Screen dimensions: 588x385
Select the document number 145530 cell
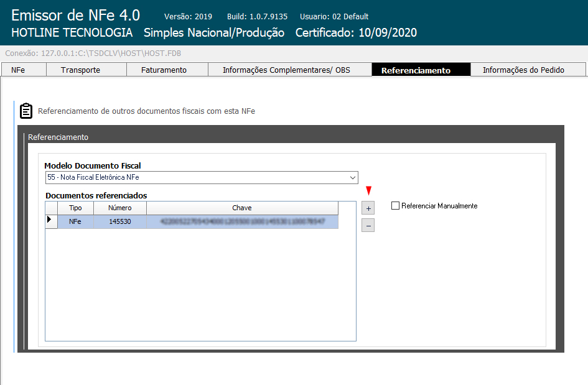(x=119, y=221)
